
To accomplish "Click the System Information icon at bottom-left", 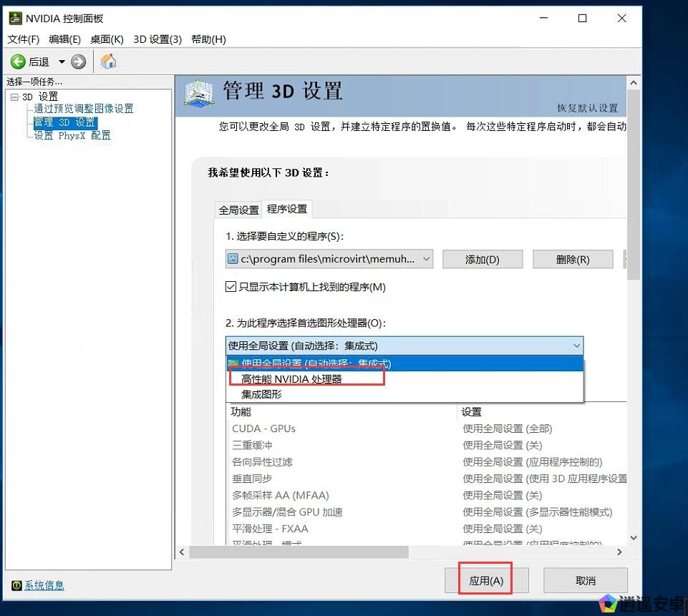I will click(16, 586).
